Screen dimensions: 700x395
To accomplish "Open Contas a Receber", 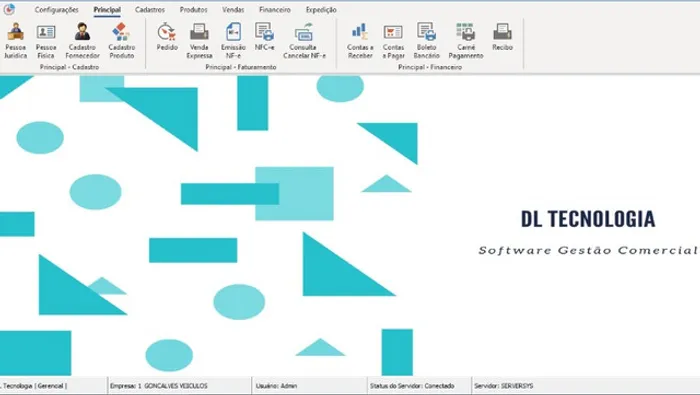I will (x=360, y=41).
